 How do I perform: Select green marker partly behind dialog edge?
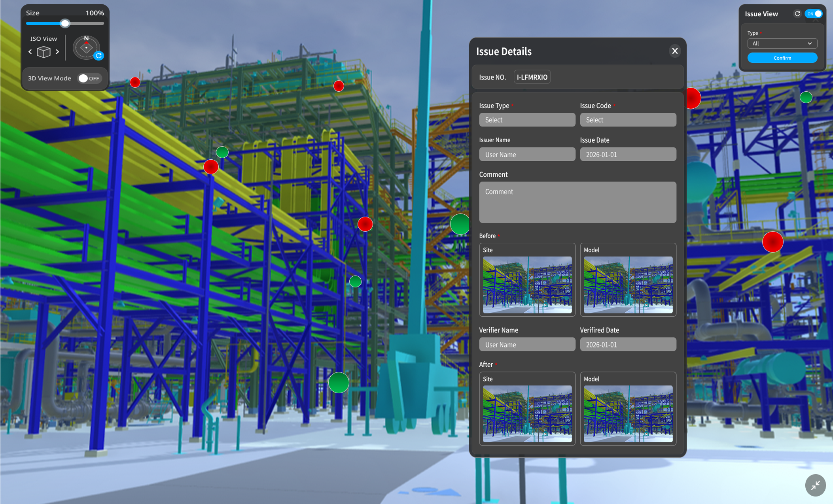click(460, 224)
